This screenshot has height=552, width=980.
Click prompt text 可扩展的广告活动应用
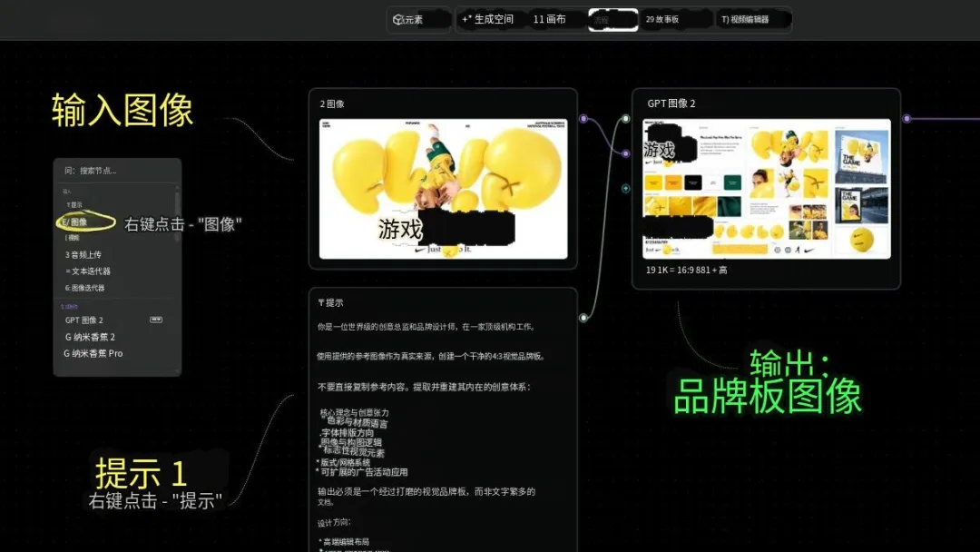coord(364,472)
